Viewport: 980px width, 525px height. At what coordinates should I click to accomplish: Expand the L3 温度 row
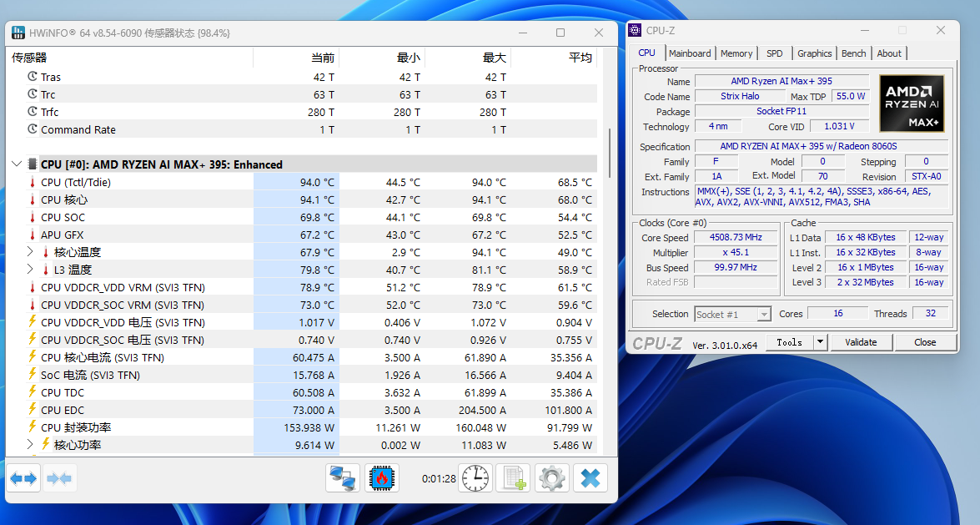pos(29,269)
